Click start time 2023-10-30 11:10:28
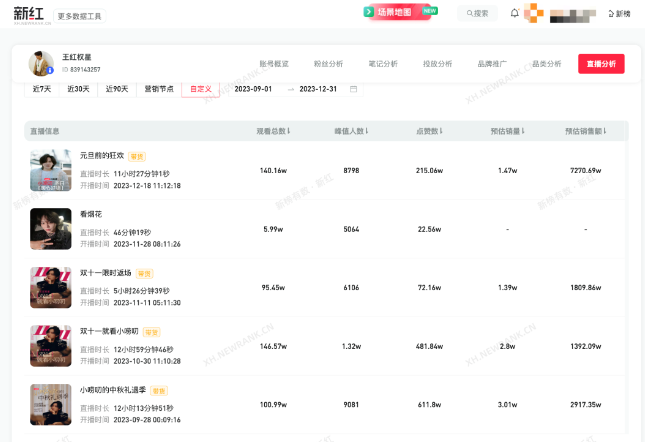 tap(147, 361)
